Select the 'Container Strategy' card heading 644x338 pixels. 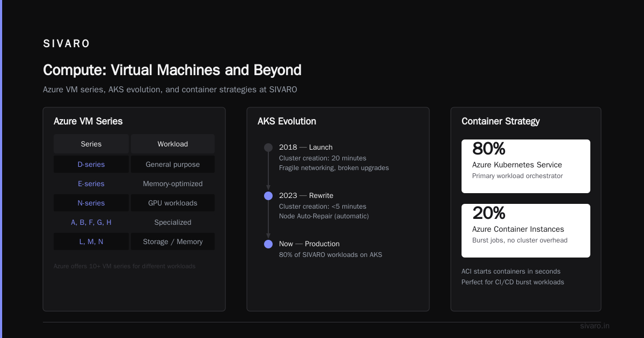coord(501,121)
